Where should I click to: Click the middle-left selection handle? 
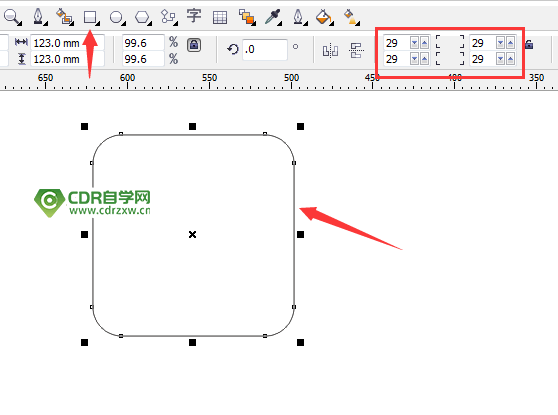coord(84,234)
